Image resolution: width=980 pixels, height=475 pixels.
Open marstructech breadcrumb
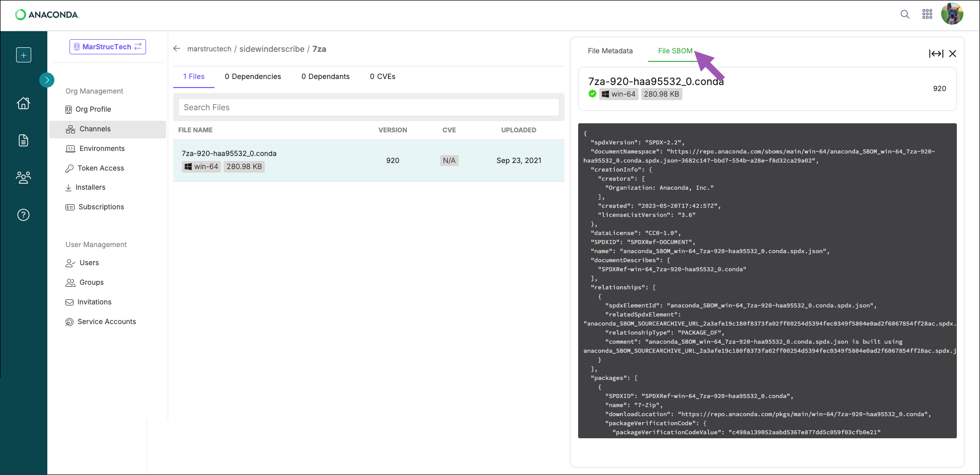click(209, 49)
